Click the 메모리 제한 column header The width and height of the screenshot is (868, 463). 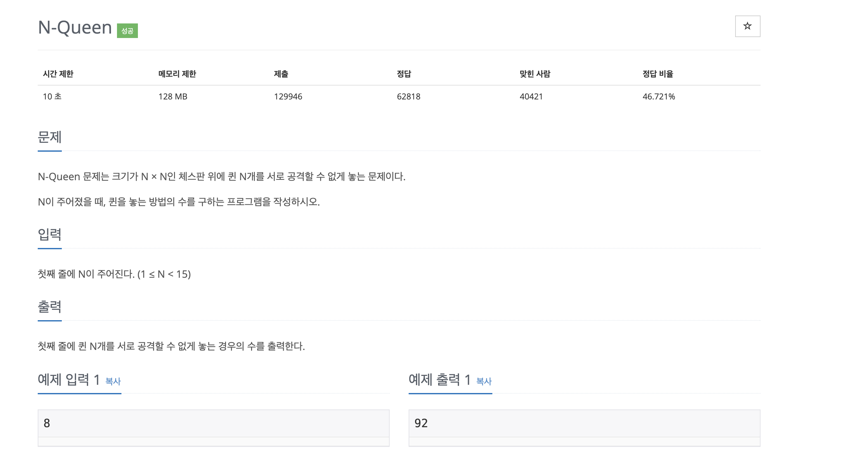(177, 74)
